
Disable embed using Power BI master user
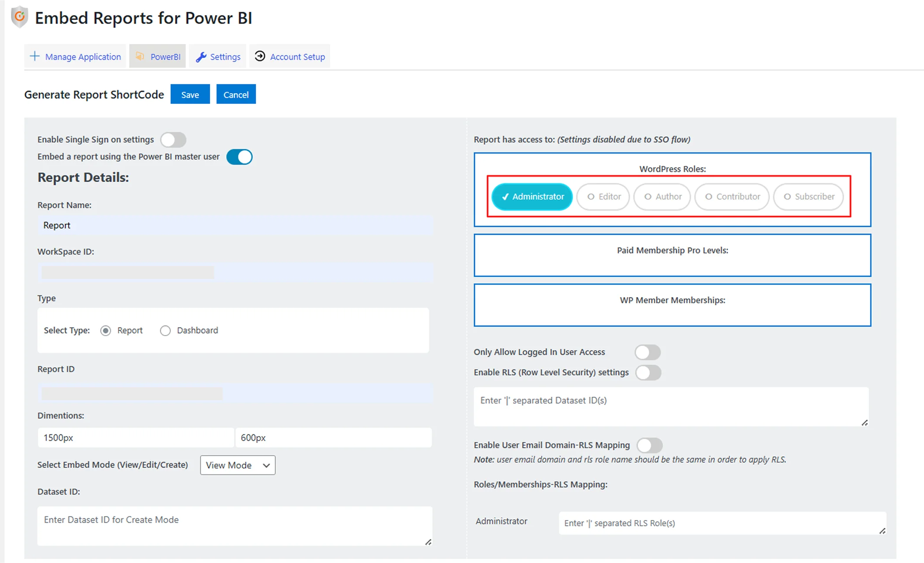point(239,157)
